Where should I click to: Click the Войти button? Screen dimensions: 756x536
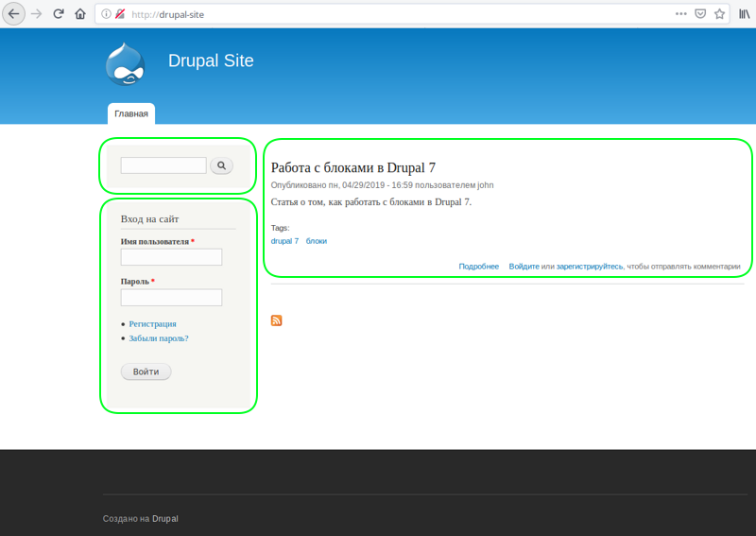point(146,372)
